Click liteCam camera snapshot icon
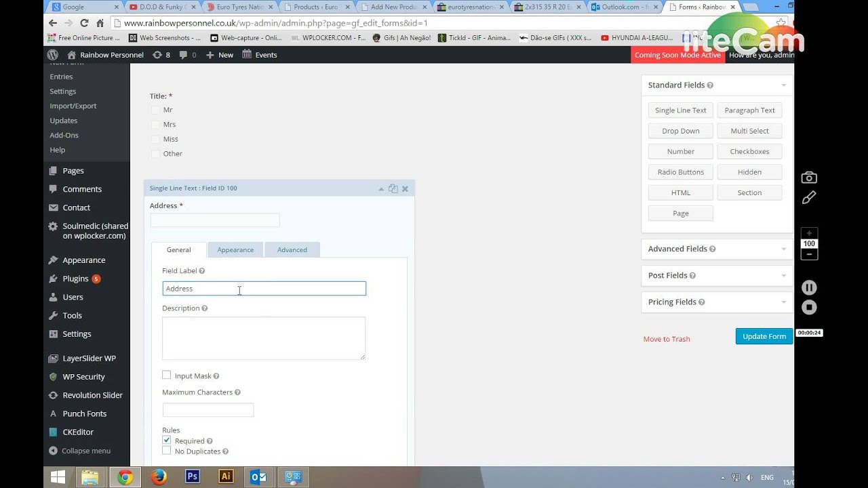 (809, 178)
